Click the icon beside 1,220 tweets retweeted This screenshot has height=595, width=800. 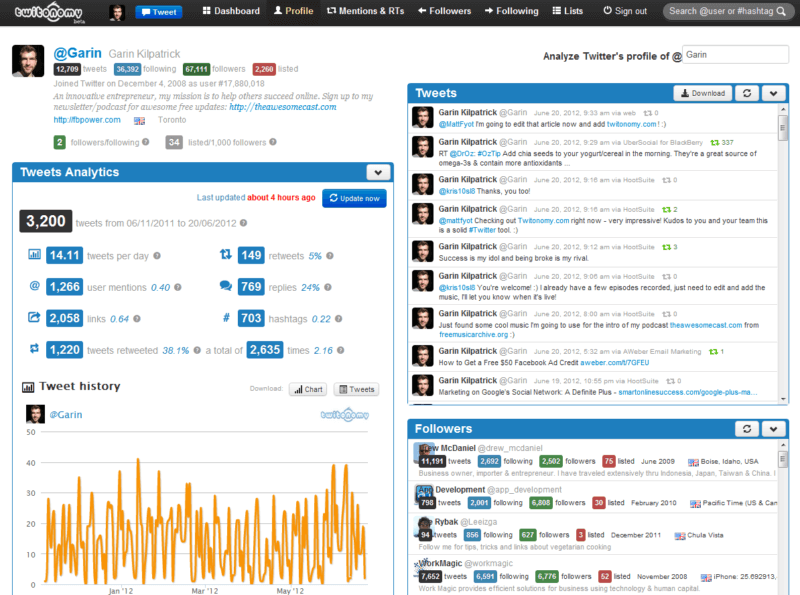point(34,349)
